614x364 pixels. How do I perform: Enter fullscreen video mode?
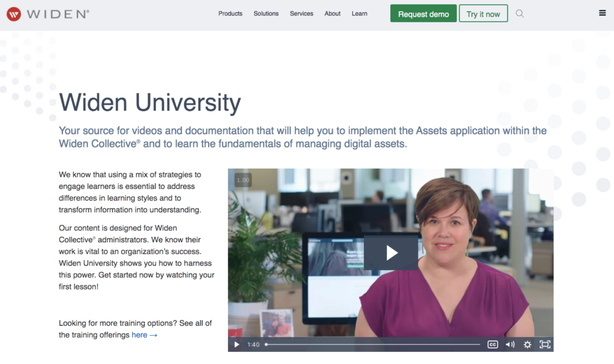pyautogui.click(x=544, y=344)
